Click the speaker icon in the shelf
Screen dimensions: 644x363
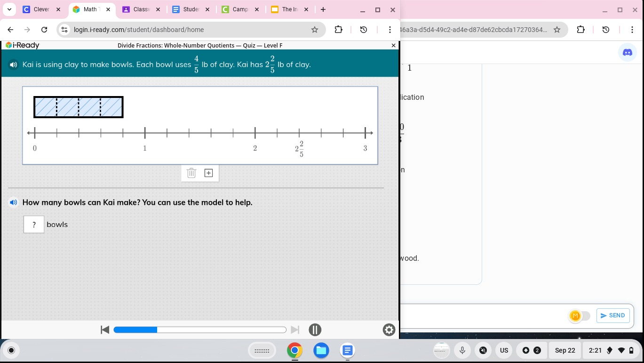pos(483,350)
